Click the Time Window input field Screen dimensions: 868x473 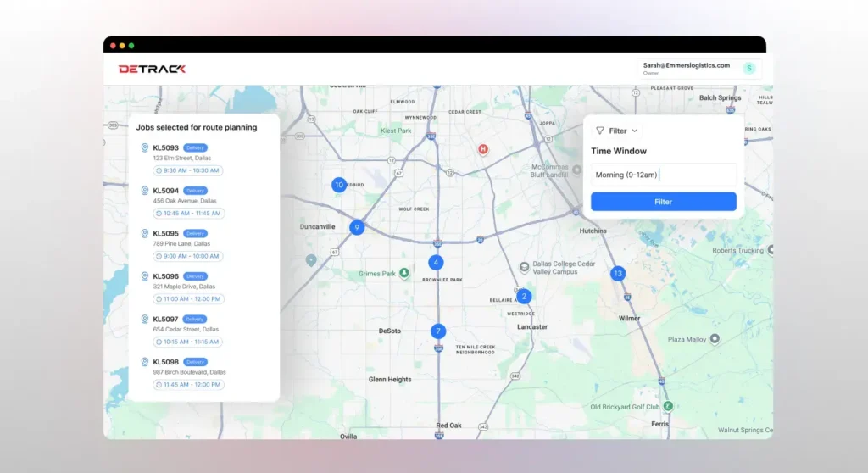tap(663, 175)
